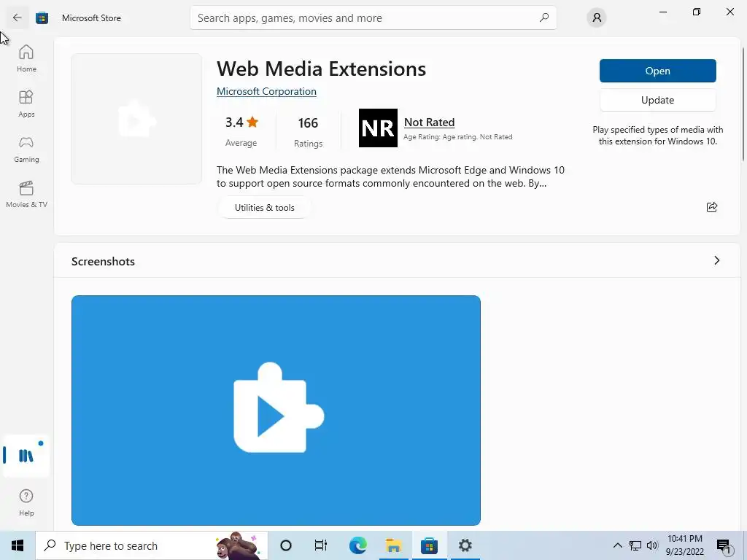
Task: Click the Microsoft Store logo icon in title bar
Action: (42, 18)
